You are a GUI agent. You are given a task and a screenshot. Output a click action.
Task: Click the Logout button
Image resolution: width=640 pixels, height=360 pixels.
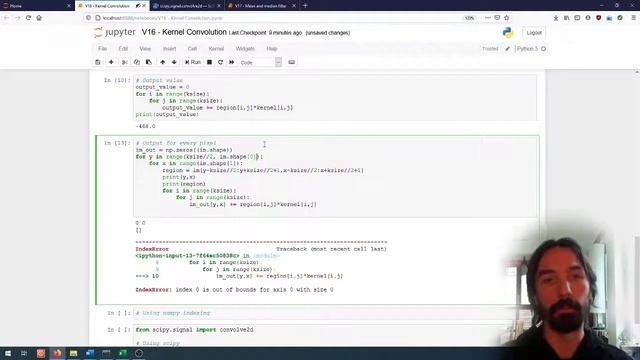(534, 33)
